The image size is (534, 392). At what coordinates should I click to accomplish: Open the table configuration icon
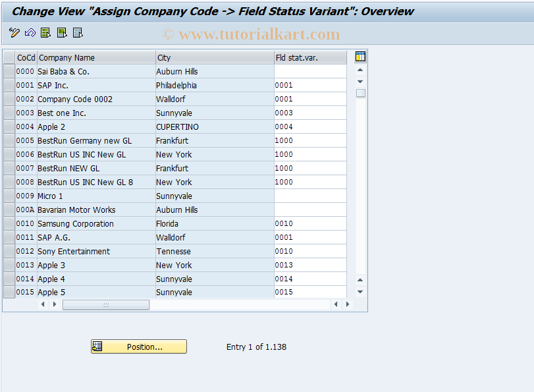pyautogui.click(x=360, y=57)
